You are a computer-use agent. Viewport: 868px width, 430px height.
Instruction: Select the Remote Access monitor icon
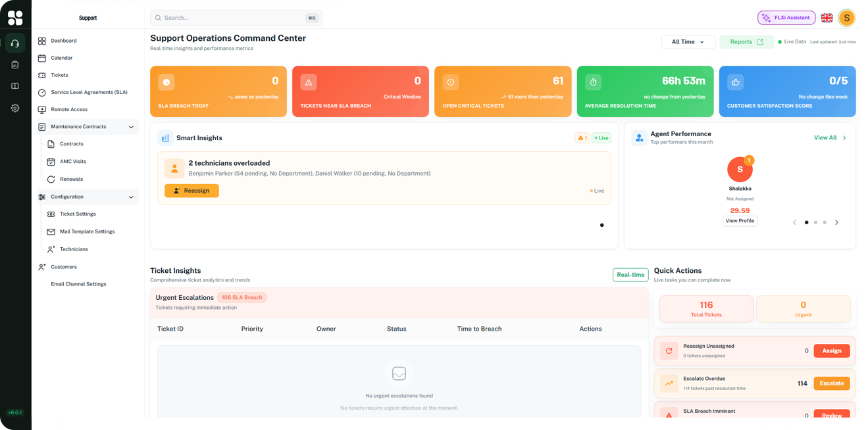pyautogui.click(x=42, y=110)
